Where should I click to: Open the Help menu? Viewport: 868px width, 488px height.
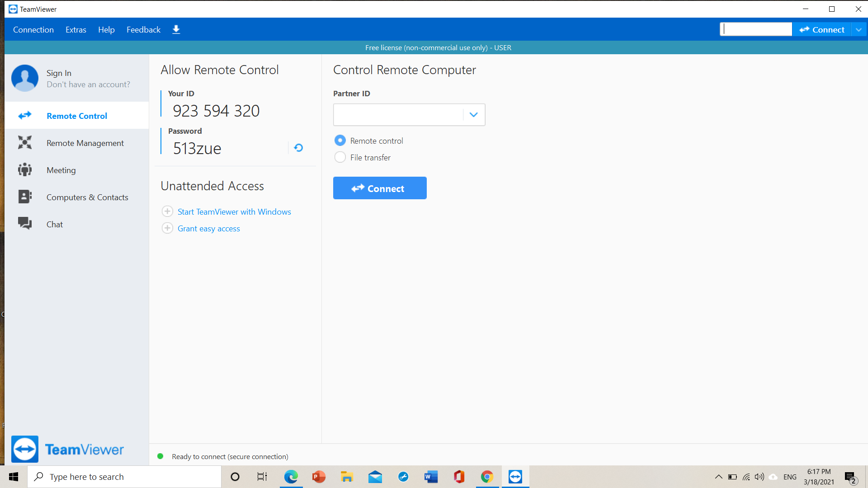[106, 29]
